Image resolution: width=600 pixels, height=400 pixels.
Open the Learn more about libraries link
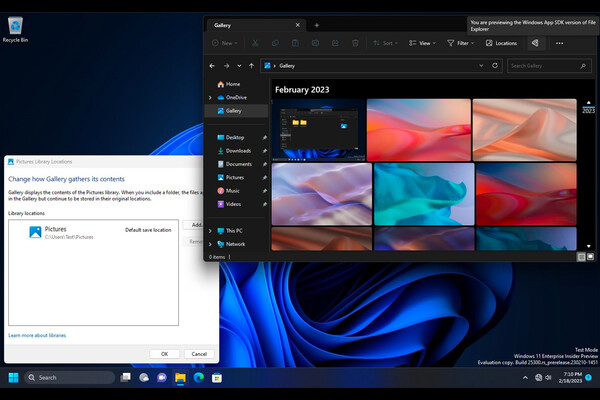pos(37,335)
